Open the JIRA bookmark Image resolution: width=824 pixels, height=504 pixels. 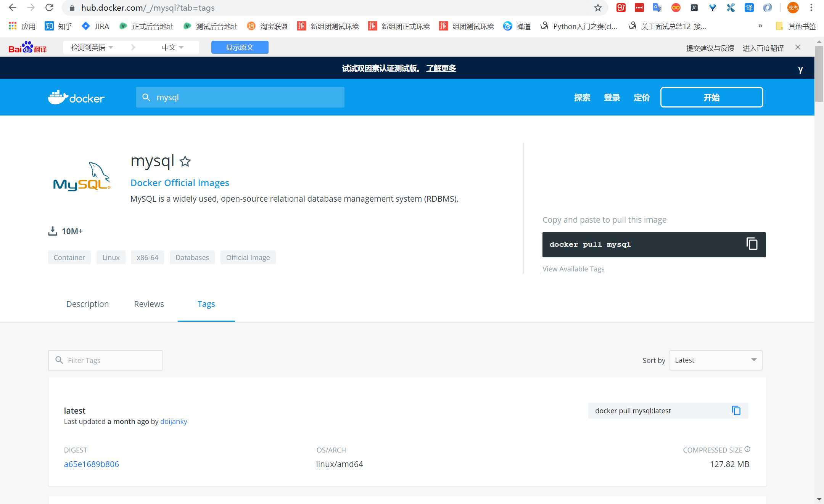tap(95, 26)
